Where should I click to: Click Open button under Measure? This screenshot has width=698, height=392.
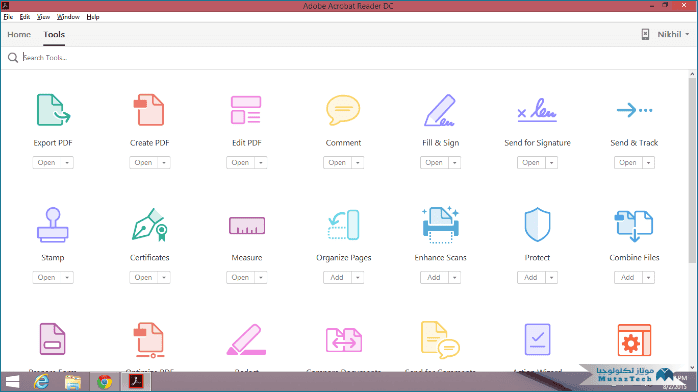coord(240,278)
